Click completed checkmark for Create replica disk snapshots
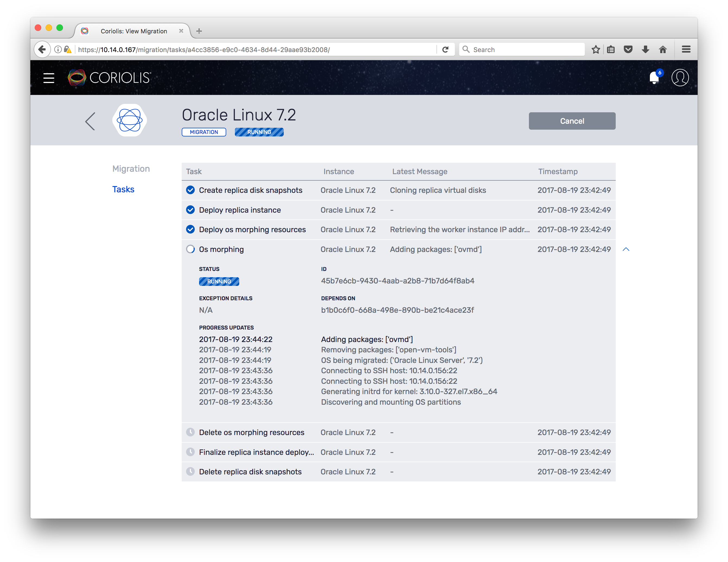The width and height of the screenshot is (728, 562). 190,190
